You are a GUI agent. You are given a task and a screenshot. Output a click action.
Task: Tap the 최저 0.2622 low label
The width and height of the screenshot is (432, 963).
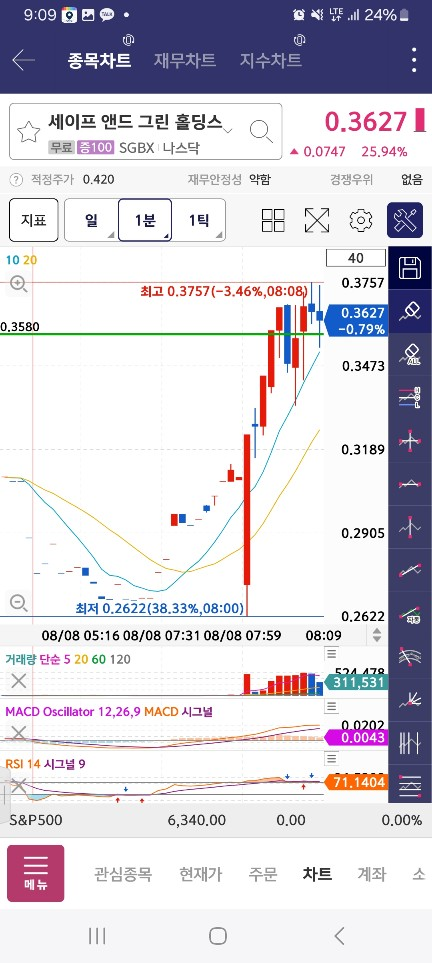[x=160, y=608]
